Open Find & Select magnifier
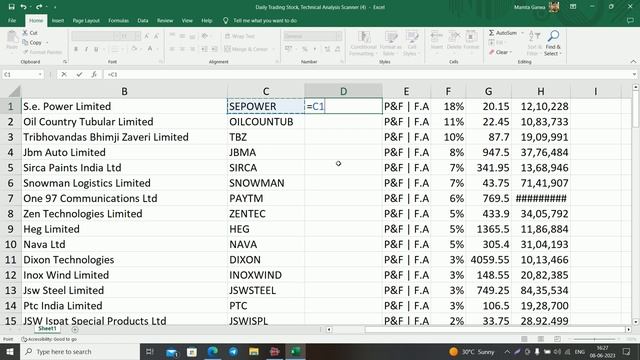Image resolution: width=640 pixels, height=360 pixels. [553, 37]
